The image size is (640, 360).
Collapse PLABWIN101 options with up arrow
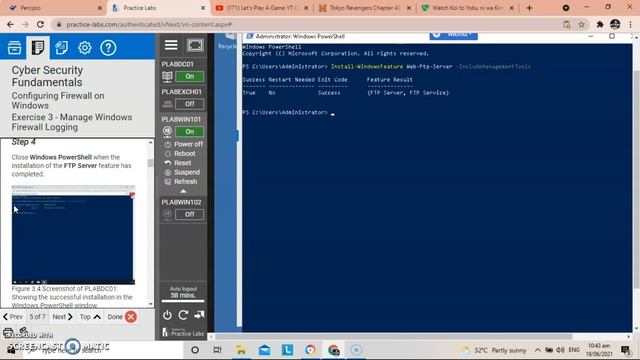pos(183,191)
